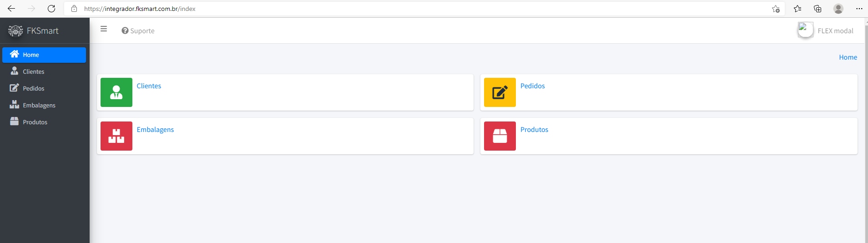
Task: Open Clientes from the sidebar menu
Action: (33, 72)
